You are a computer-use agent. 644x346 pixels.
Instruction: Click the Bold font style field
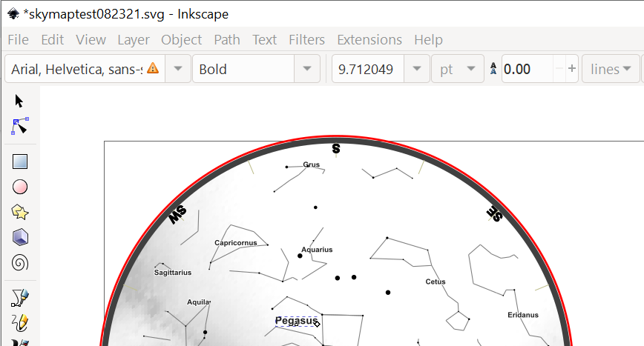tap(243, 69)
